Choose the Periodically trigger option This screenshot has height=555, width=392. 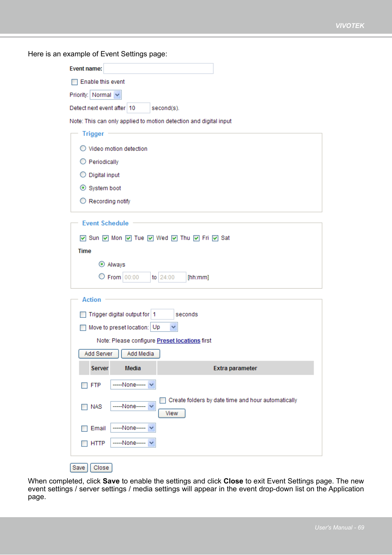83,162
